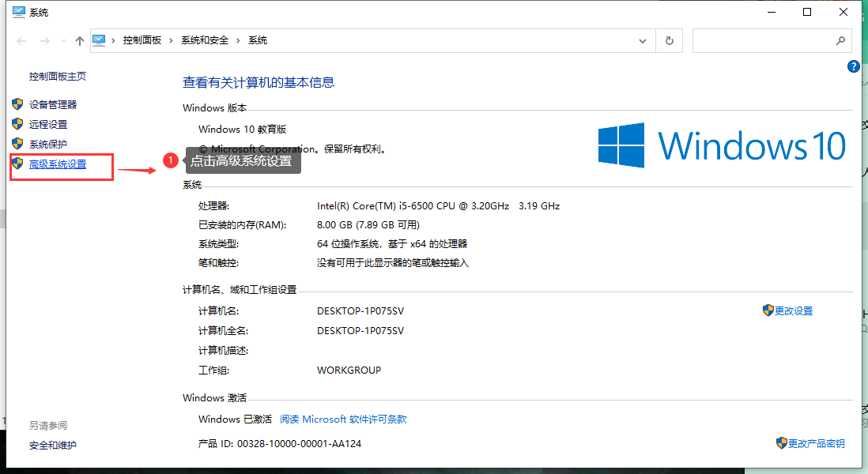Go up one level with up arrow
Image resolution: width=868 pixels, height=474 pixels.
point(80,41)
